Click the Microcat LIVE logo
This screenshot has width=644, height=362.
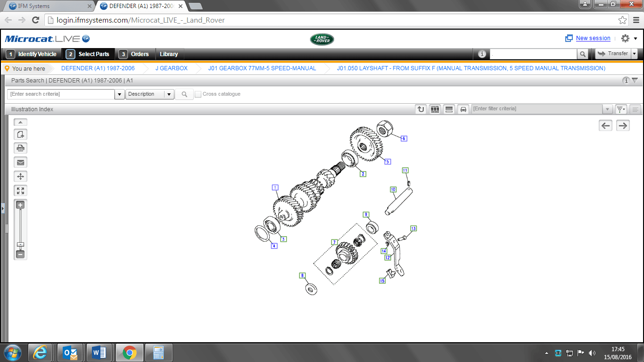47,39
